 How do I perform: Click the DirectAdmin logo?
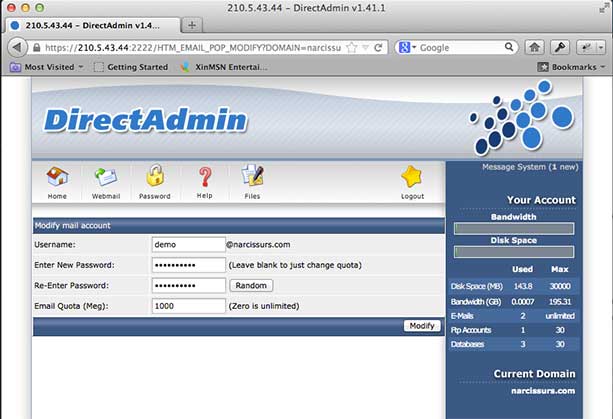click(x=145, y=120)
